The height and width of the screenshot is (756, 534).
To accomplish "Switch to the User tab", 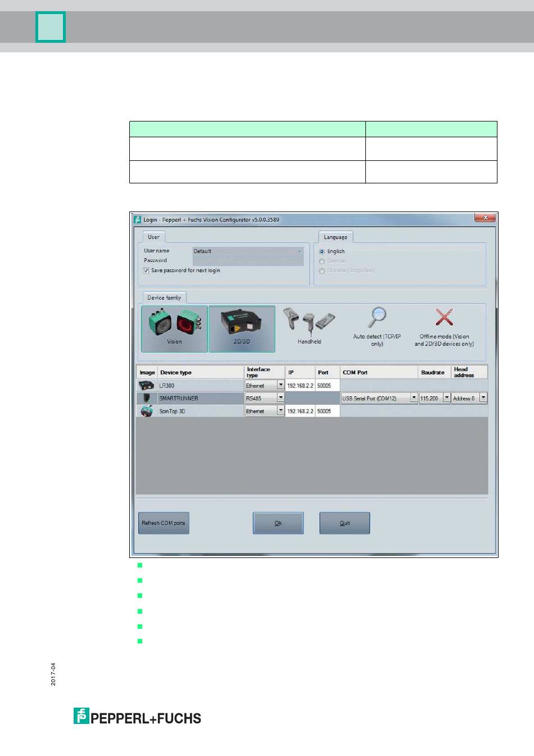I will tap(153, 237).
